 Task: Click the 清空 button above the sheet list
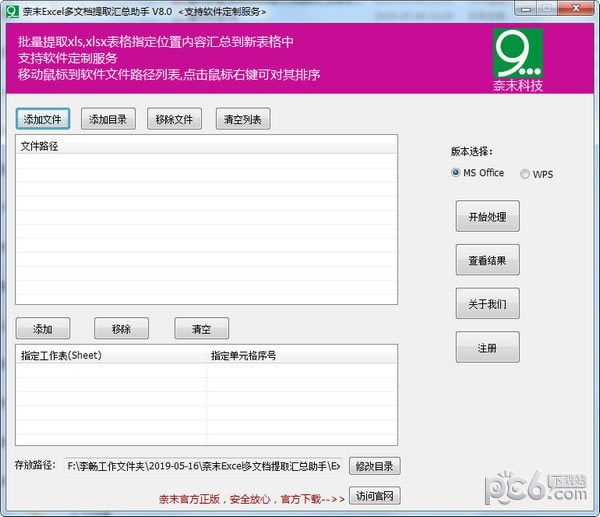(x=202, y=328)
